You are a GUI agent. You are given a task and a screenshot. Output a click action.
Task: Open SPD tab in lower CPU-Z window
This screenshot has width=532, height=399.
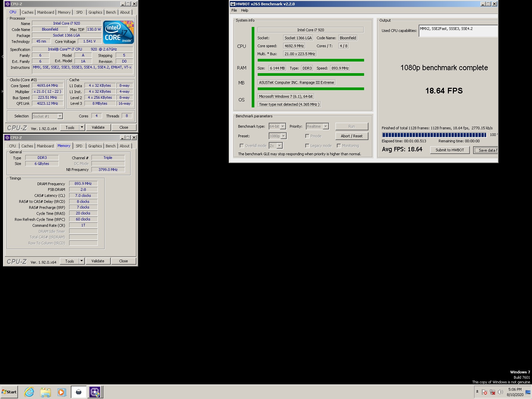click(x=79, y=146)
